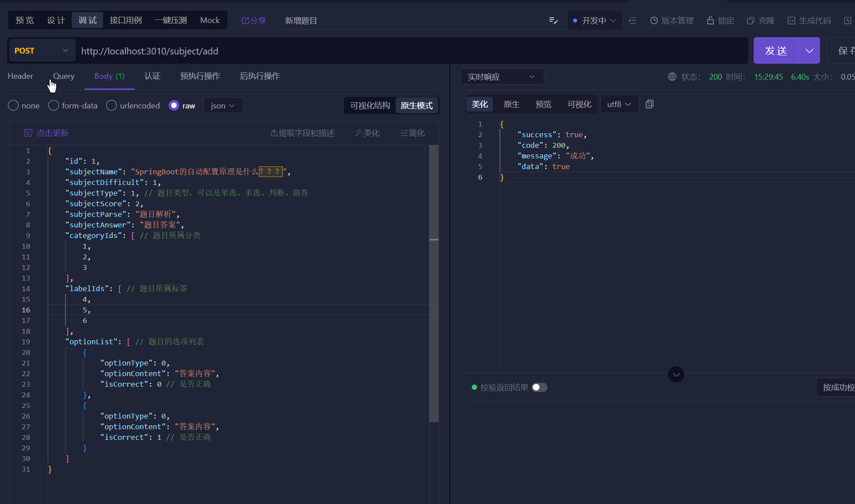855x504 pixels.
Task: Click the "message" line in response
Action: click(555, 156)
